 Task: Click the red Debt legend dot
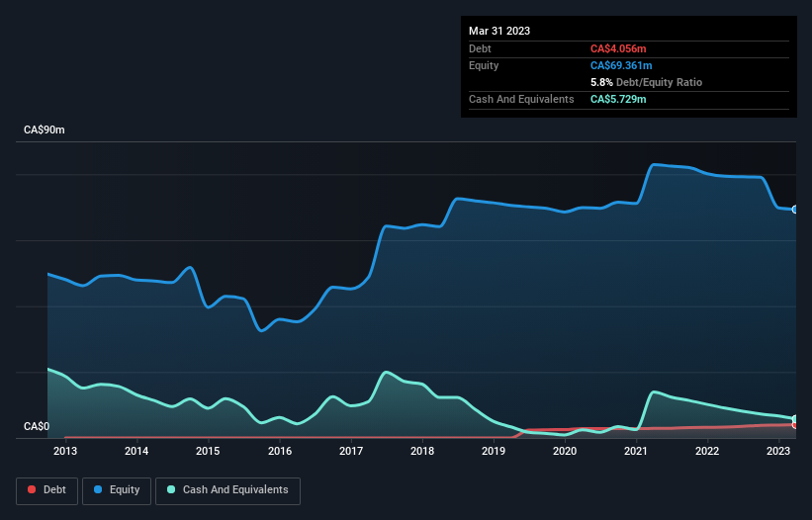(32, 489)
